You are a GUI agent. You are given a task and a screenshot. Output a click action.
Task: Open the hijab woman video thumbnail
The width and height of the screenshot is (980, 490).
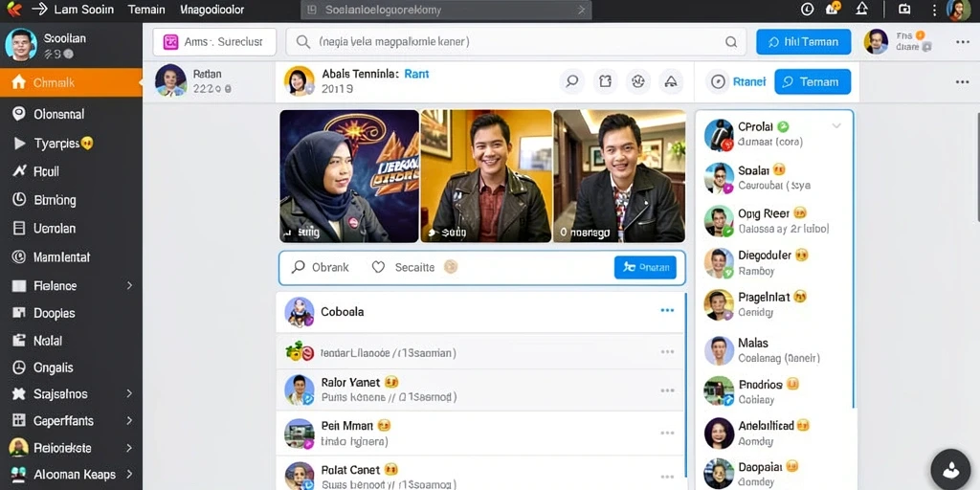[x=348, y=176]
